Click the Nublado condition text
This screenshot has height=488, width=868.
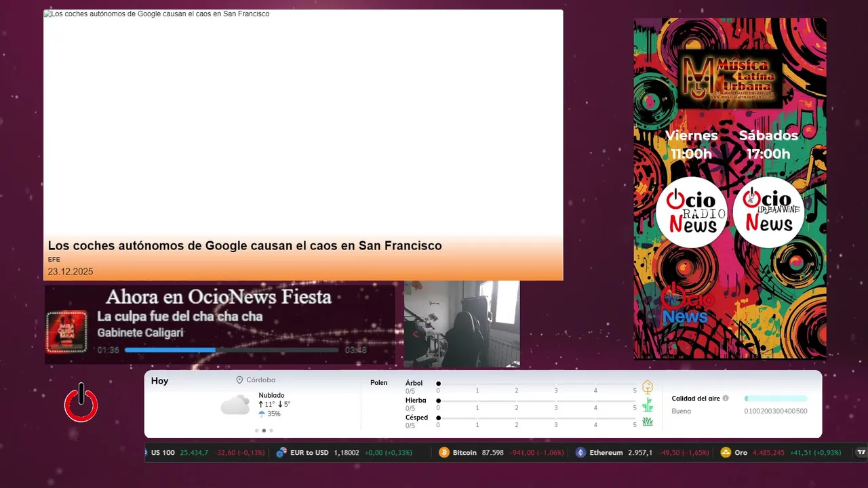[271, 395]
